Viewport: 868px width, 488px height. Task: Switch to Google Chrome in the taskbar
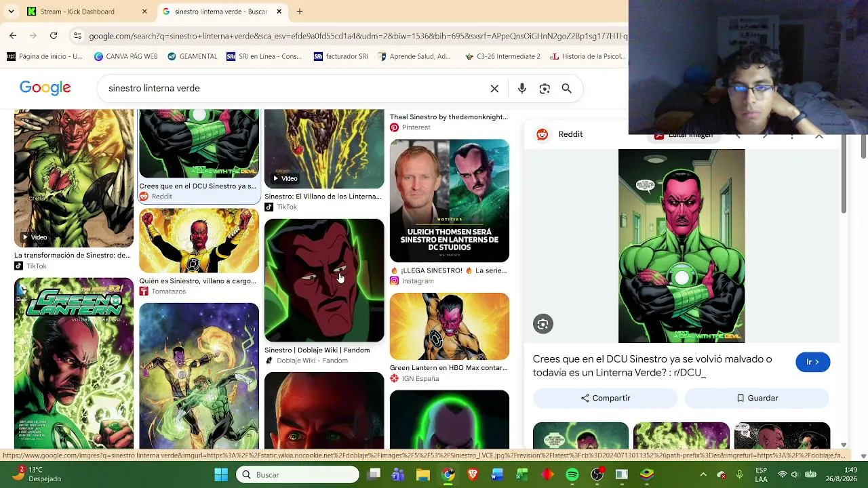click(448, 474)
